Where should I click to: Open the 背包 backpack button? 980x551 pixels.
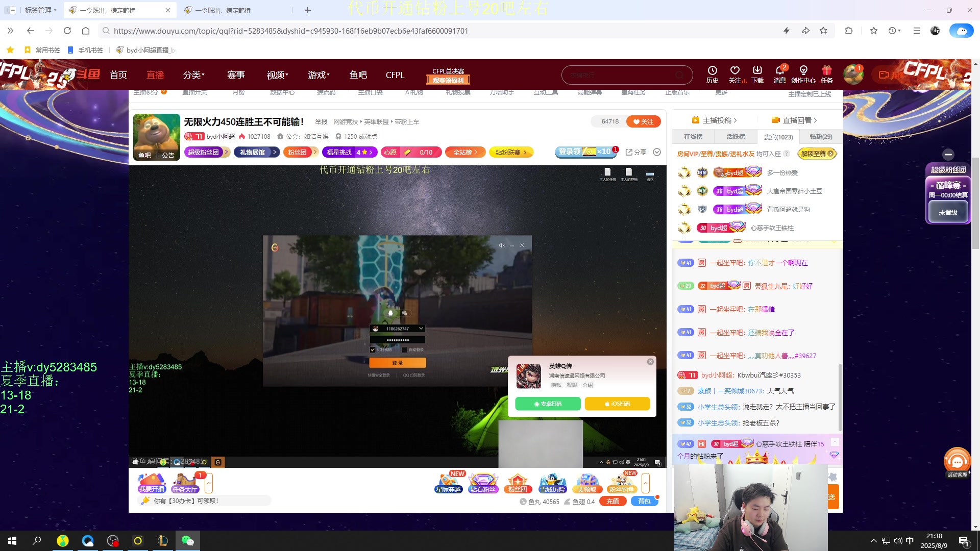645,501
